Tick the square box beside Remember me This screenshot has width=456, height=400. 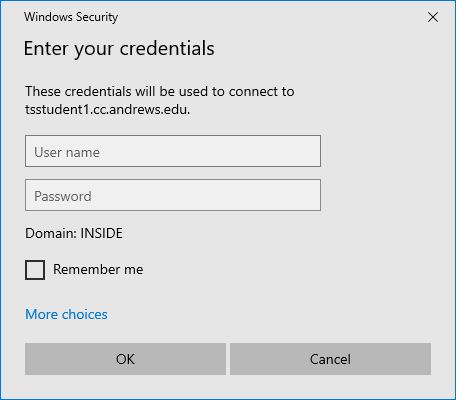[35, 270]
